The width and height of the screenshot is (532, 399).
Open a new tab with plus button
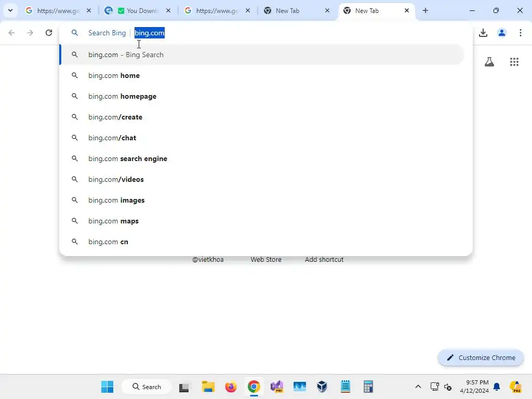(425, 10)
